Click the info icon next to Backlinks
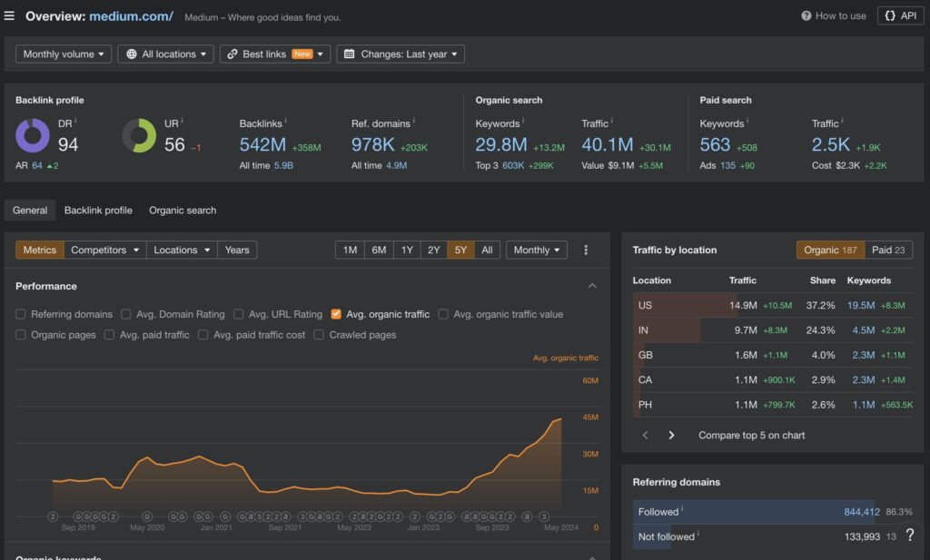The width and height of the screenshot is (930, 560). point(285,121)
